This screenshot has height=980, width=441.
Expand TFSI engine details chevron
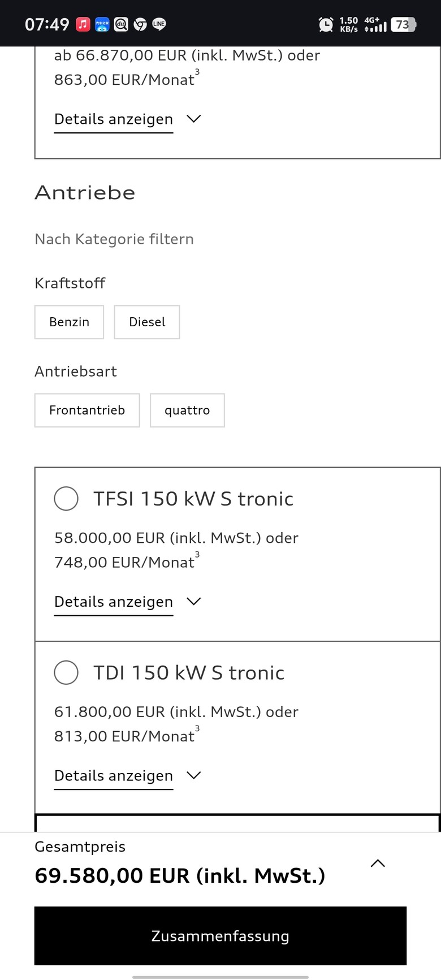pyautogui.click(x=194, y=601)
